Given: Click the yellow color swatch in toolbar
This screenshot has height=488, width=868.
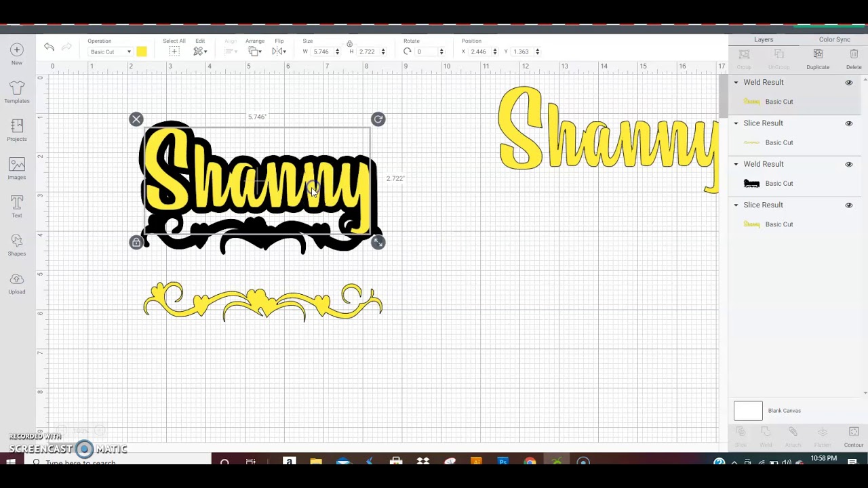Looking at the screenshot, I should pos(142,52).
